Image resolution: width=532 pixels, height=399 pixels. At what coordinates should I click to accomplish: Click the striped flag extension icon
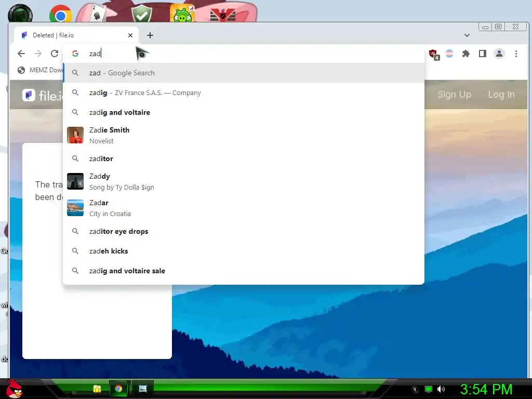click(449, 54)
